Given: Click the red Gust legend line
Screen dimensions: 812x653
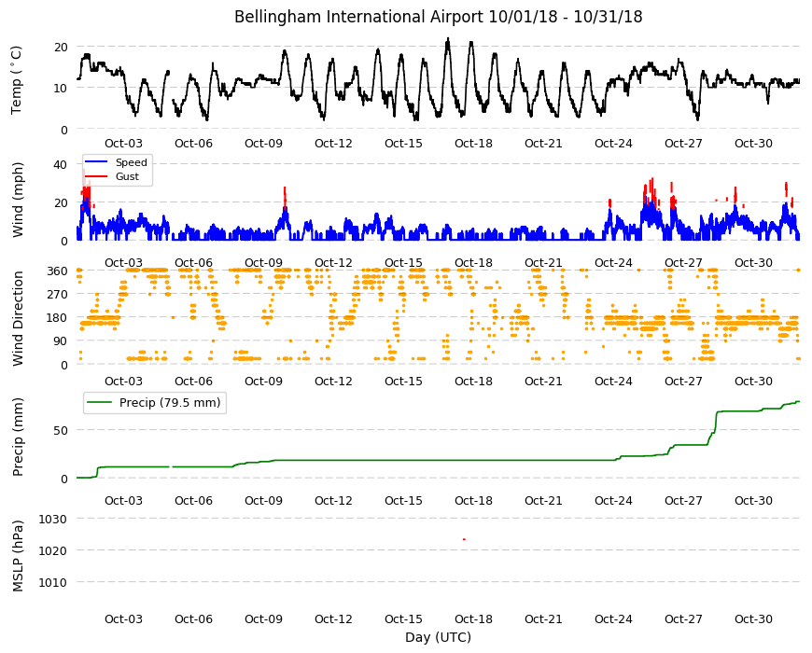Looking at the screenshot, I should click(x=96, y=176).
